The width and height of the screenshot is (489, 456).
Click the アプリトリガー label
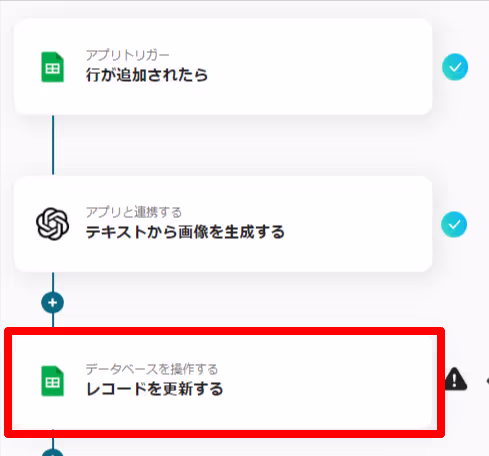coord(128,55)
